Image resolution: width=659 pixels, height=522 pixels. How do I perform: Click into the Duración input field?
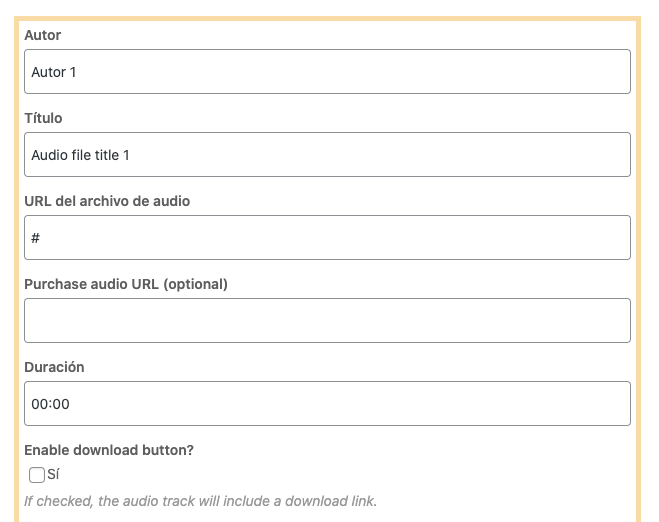coord(327,404)
